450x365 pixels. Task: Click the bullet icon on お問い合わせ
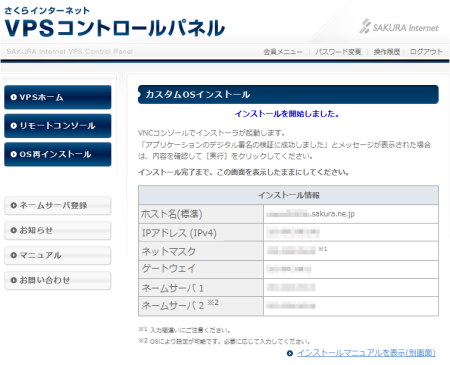point(14,280)
